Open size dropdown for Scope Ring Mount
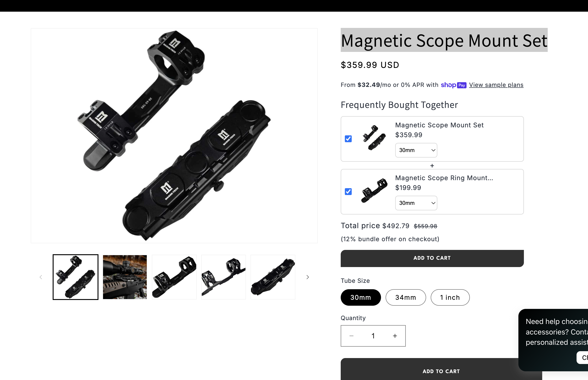 tap(416, 203)
